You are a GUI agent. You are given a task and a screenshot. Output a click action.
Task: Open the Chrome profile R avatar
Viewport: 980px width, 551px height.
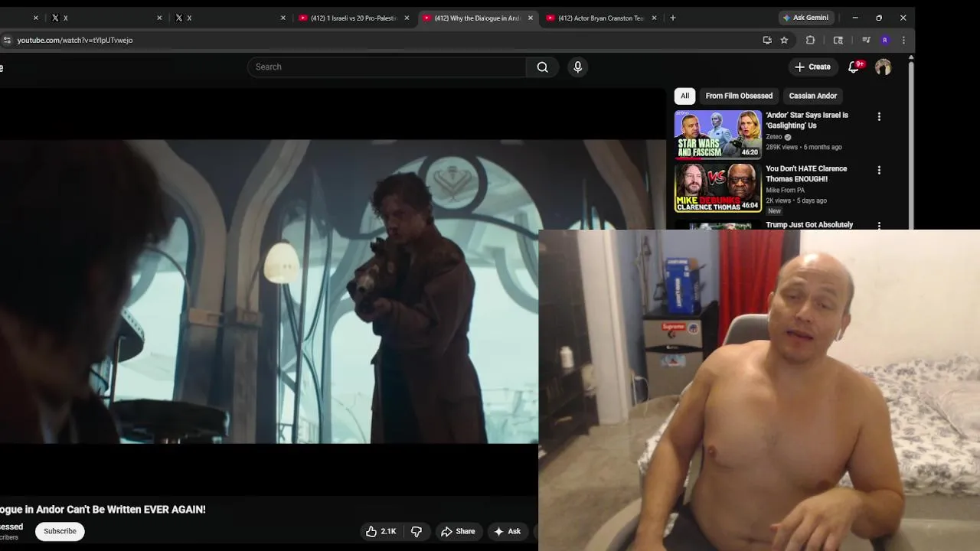[885, 41]
